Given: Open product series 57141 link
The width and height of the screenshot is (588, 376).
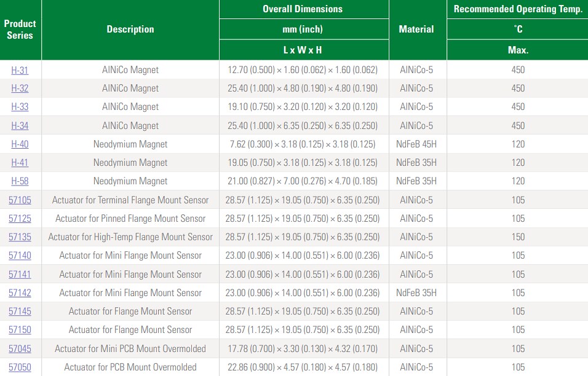Looking at the screenshot, I should [20, 274].
